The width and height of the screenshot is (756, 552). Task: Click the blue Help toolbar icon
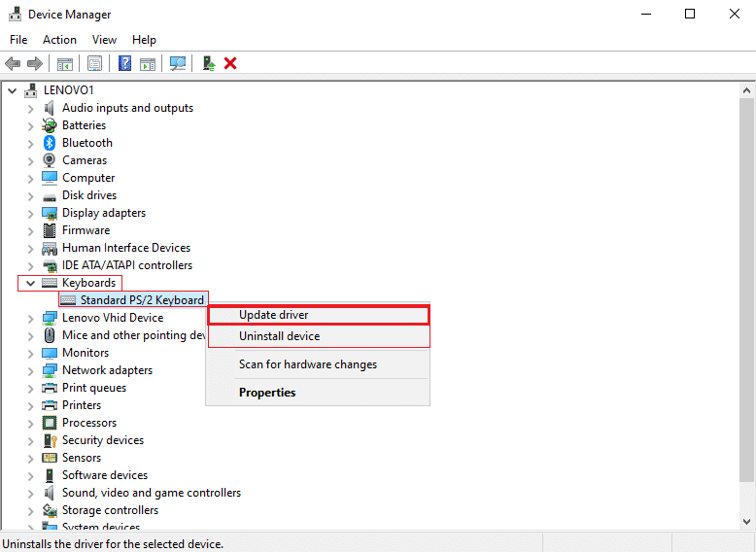(125, 63)
